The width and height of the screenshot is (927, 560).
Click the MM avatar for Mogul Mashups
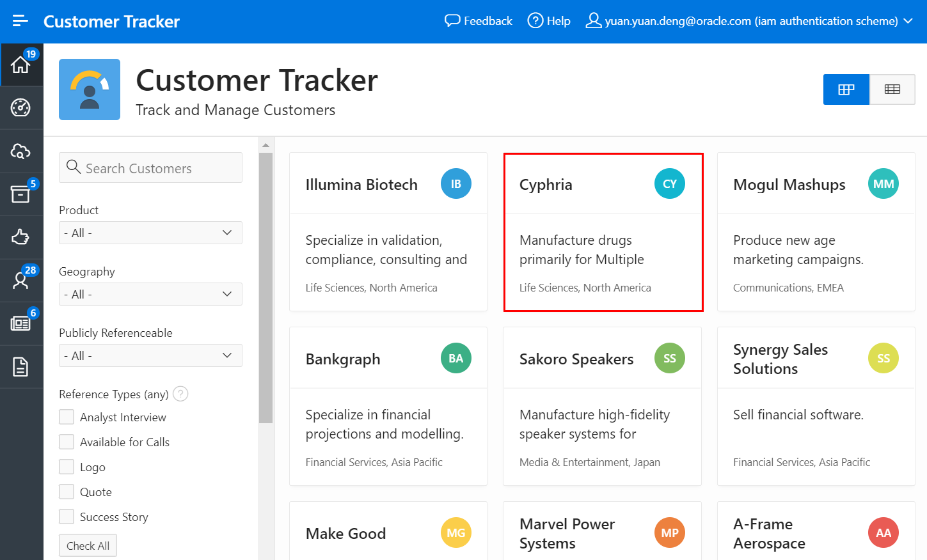point(883,184)
